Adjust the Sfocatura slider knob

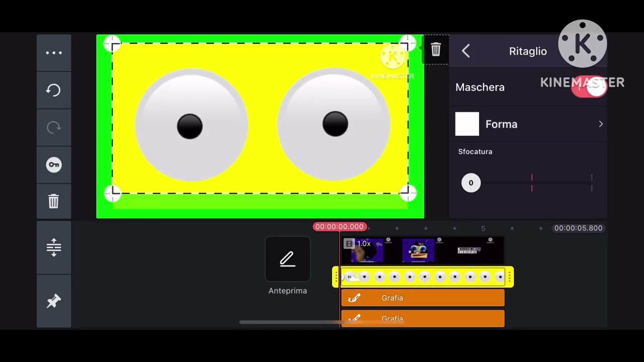[x=471, y=183]
